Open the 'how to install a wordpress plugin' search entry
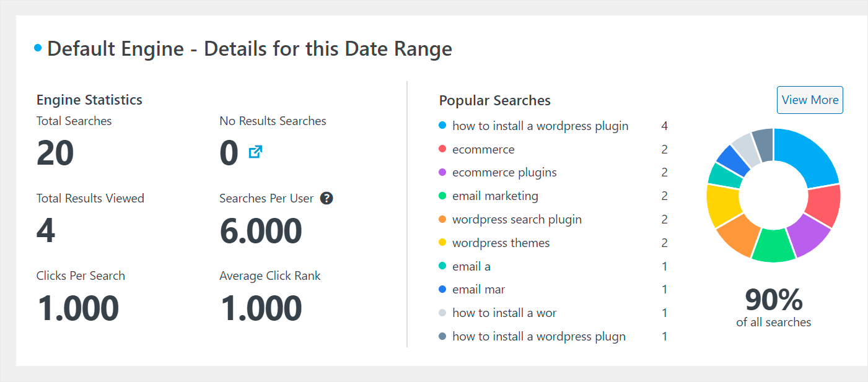868x382 pixels. 540,126
